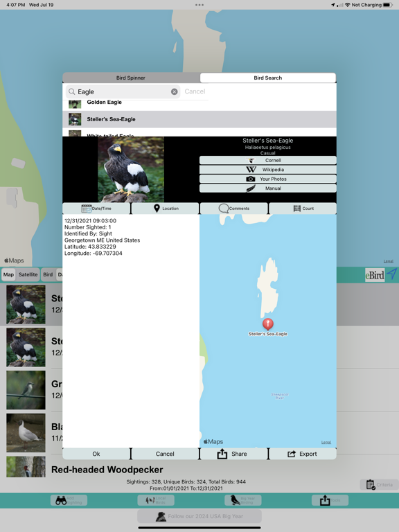
Task: Select the Bird Search tab
Action: click(x=267, y=78)
